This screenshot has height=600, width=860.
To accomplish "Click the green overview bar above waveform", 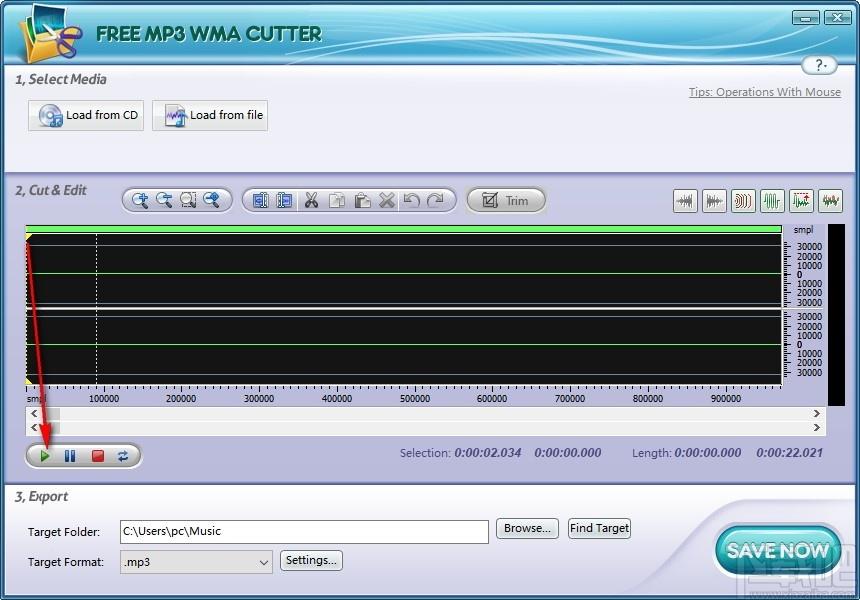I will pyautogui.click(x=404, y=229).
